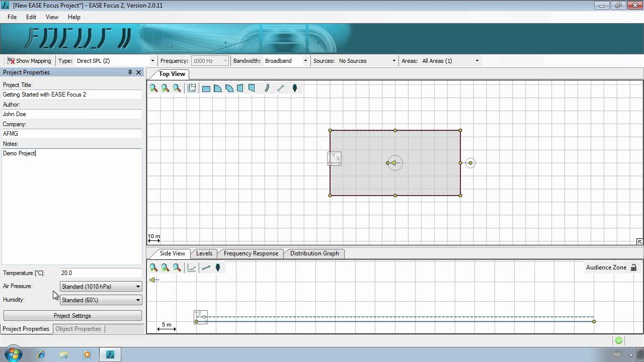Viewport: 644px width, 362px height.
Task: Switch to the Object Properties tab
Action: pyautogui.click(x=78, y=329)
